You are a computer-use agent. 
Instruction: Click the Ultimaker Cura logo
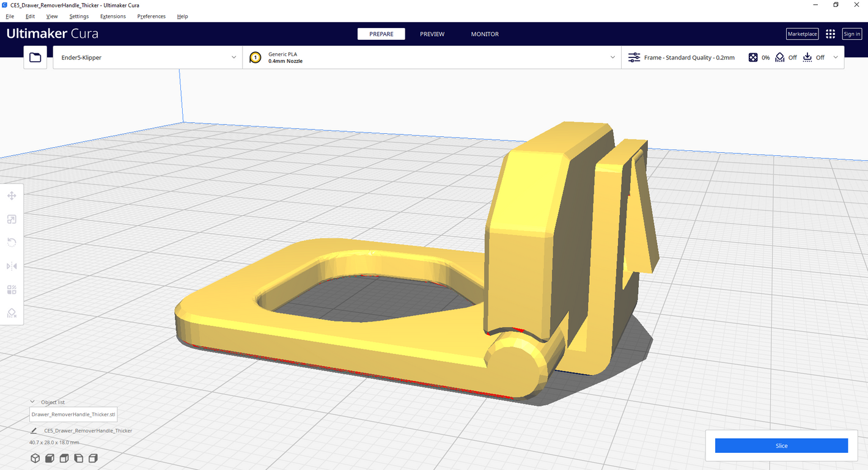(x=53, y=34)
